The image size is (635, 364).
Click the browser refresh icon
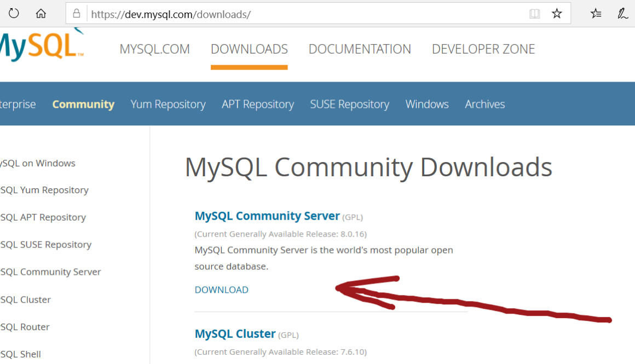(14, 14)
